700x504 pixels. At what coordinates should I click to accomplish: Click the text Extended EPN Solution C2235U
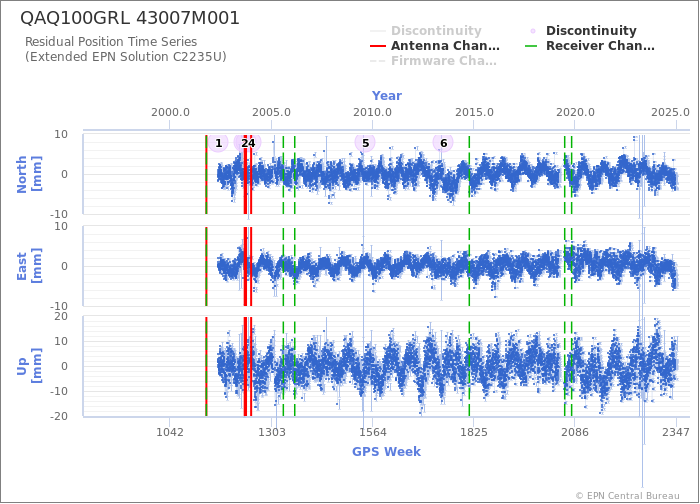coord(125,57)
